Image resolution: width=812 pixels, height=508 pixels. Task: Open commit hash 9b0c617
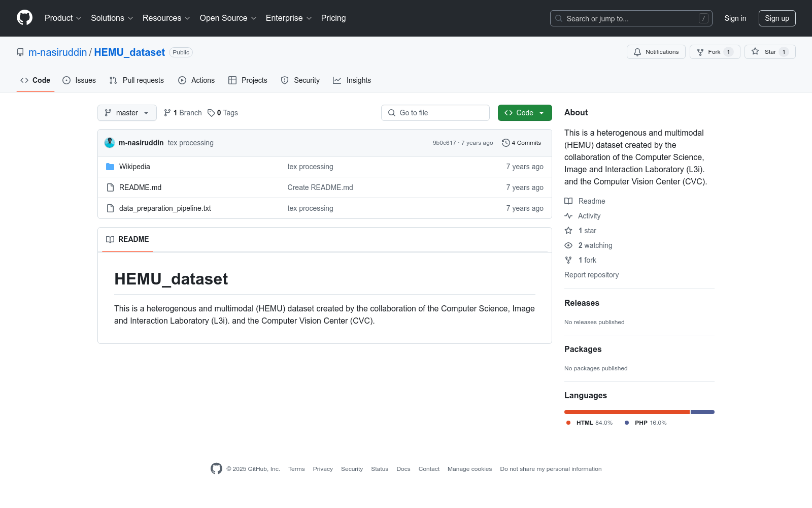pos(445,143)
